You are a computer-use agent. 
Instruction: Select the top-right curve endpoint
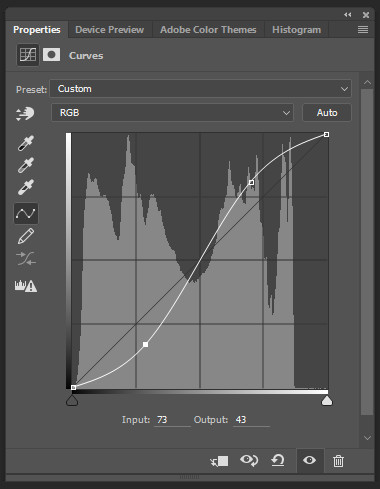327,134
